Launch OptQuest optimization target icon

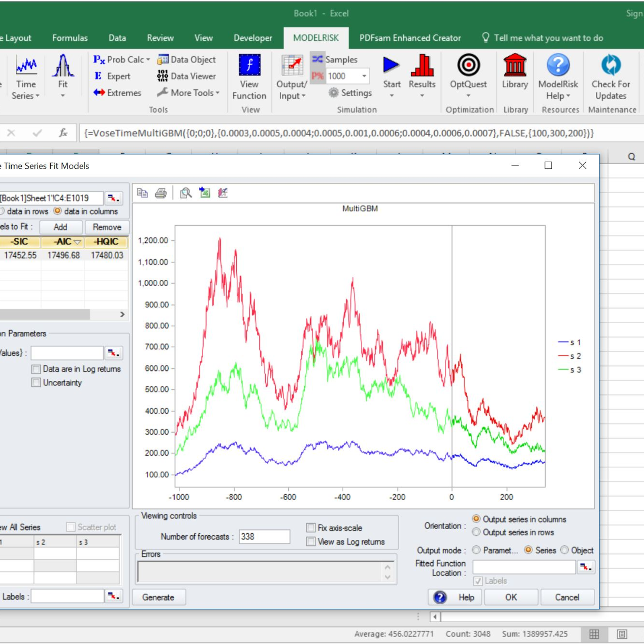pos(469,65)
